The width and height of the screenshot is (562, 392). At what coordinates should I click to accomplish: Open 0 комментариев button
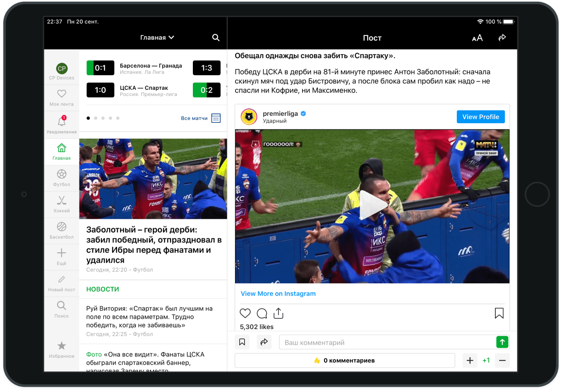click(345, 361)
